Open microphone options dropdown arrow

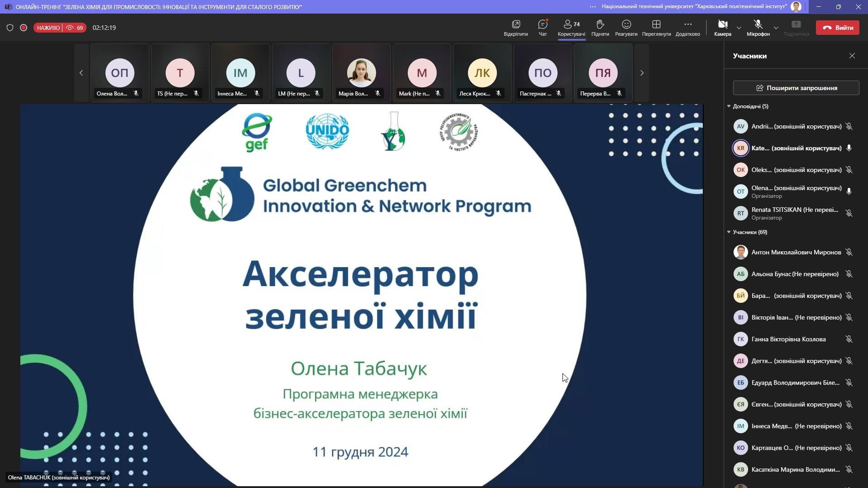pyautogui.click(x=776, y=28)
